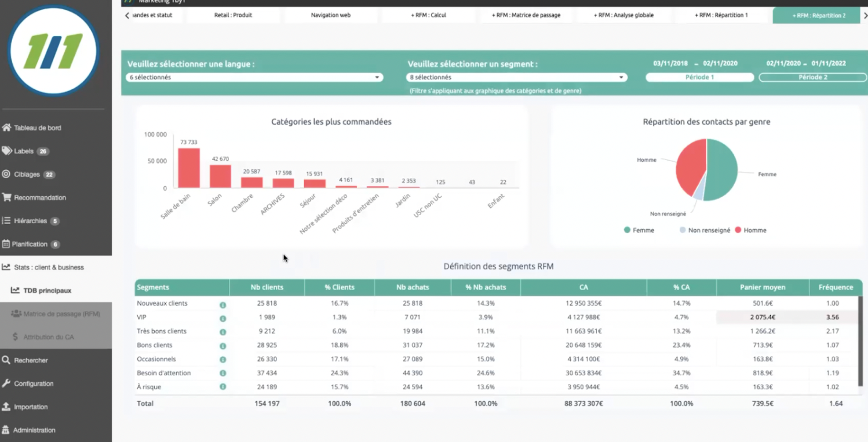This screenshot has height=442, width=868.
Task: Open the segment selection dropdown
Action: [x=516, y=77]
